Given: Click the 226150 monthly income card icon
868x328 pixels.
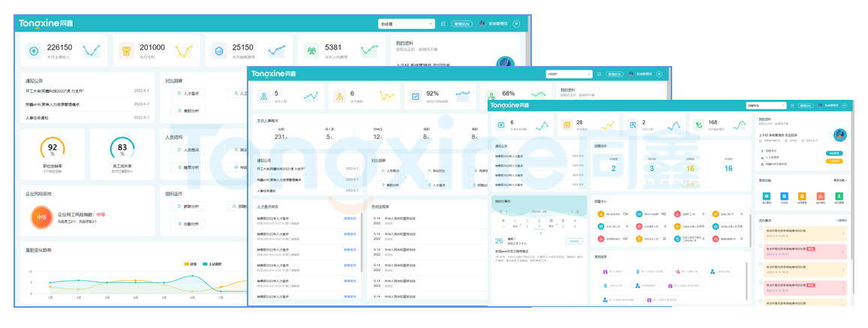Looking at the screenshot, I should (x=34, y=51).
